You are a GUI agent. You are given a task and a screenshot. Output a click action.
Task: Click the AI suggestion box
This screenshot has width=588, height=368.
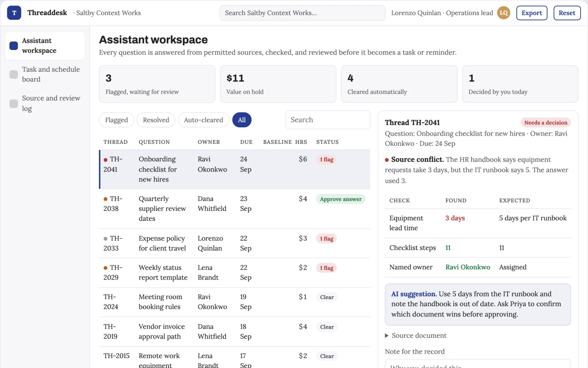point(478,304)
